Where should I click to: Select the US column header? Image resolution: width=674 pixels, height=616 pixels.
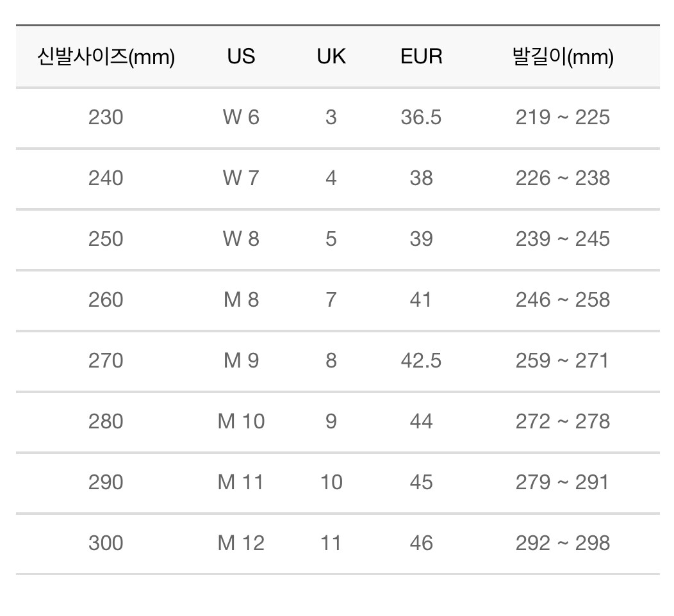point(241,57)
